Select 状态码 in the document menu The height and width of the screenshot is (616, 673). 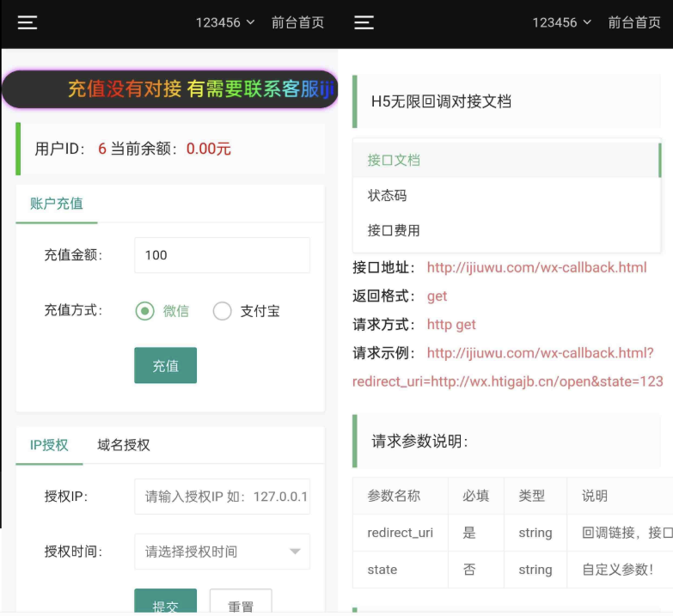tap(387, 196)
